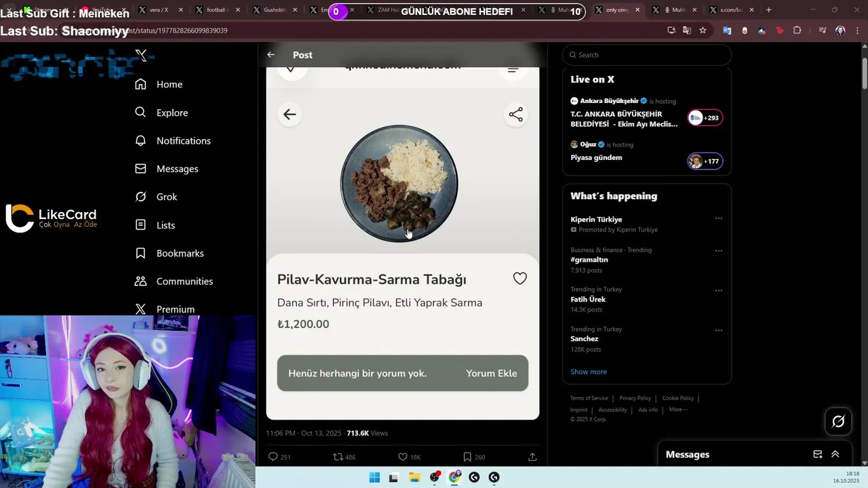868x488 pixels.
Task: Open Privacy Policy link
Action: click(635, 399)
